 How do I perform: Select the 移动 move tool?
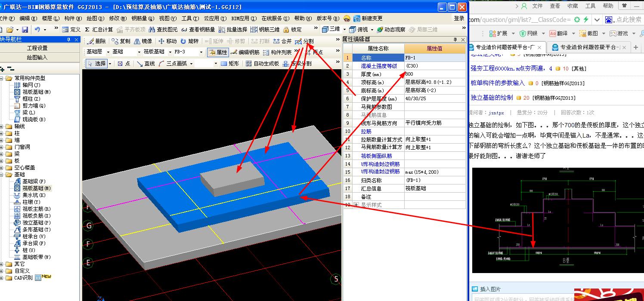167,41
